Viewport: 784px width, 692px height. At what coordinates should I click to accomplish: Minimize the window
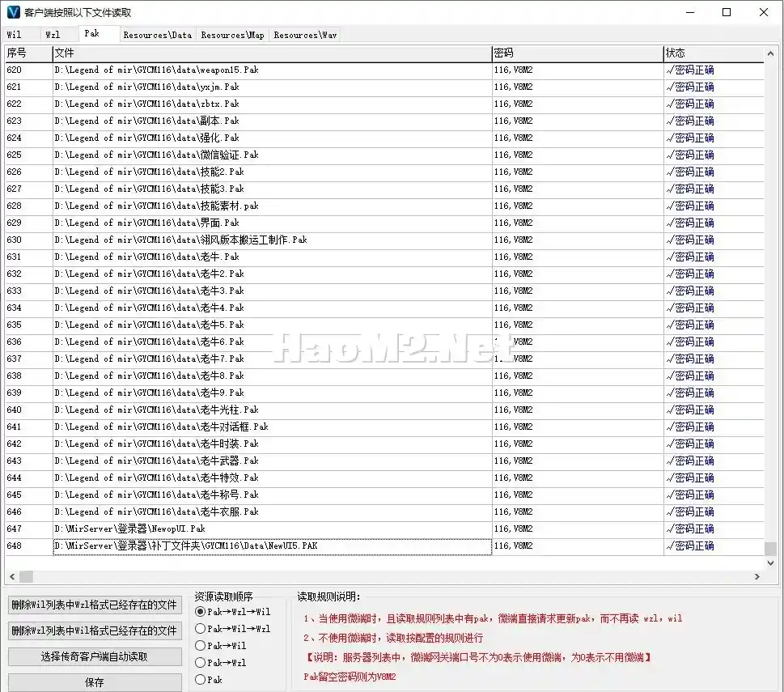coord(690,12)
